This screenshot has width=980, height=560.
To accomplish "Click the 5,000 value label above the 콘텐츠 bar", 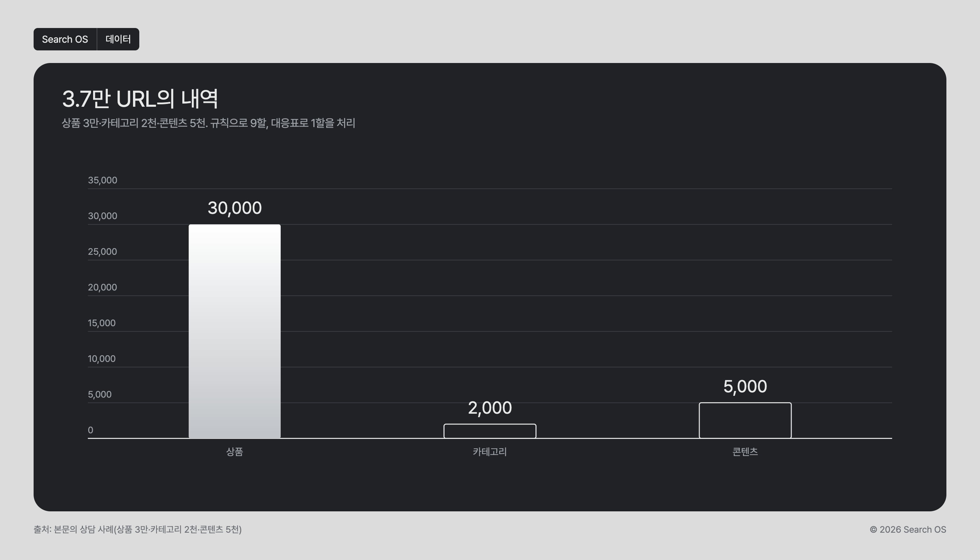I will point(745,386).
